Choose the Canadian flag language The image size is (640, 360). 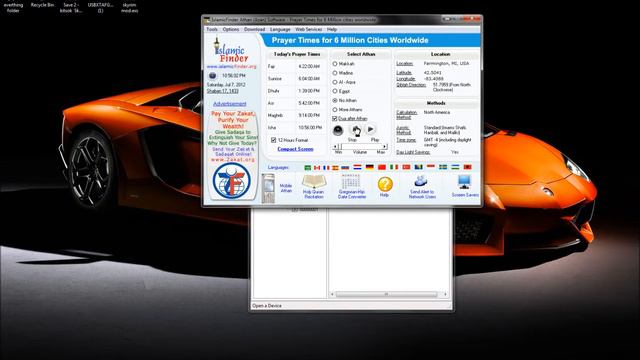(x=317, y=167)
